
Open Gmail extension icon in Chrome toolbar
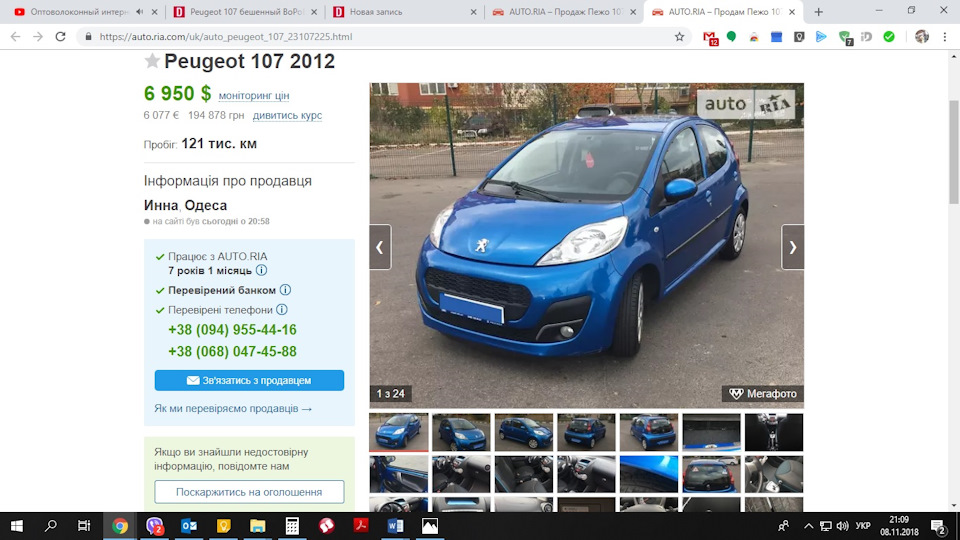coord(710,37)
